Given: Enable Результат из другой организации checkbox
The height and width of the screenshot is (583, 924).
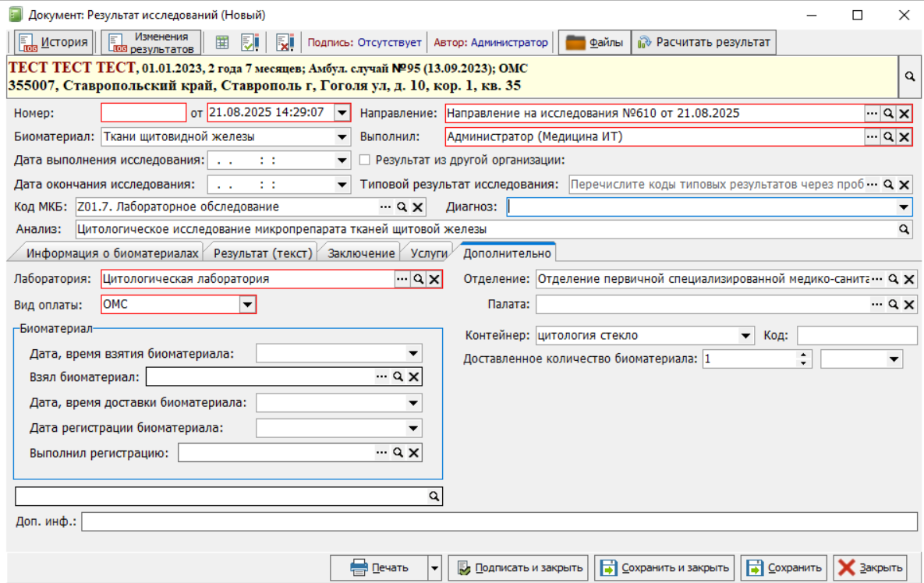Looking at the screenshot, I should (x=365, y=160).
